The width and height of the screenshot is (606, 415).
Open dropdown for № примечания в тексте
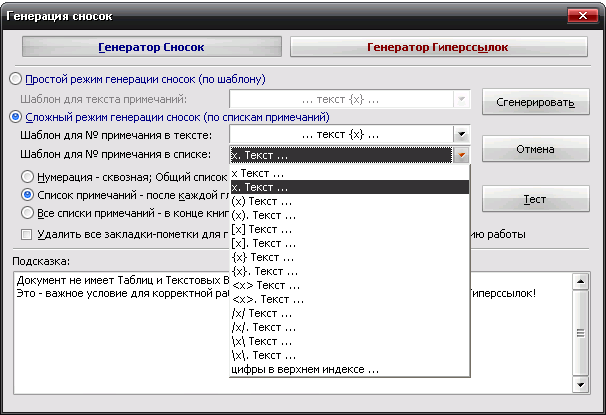460,135
